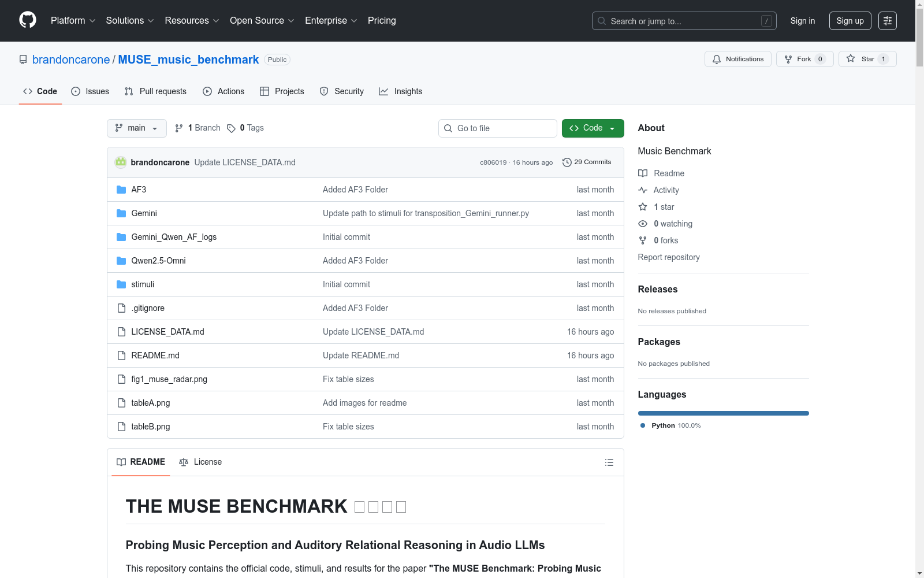Click the Qwen2.5-Omni folder icon
Screen dimensions: 924x578
tap(121, 261)
